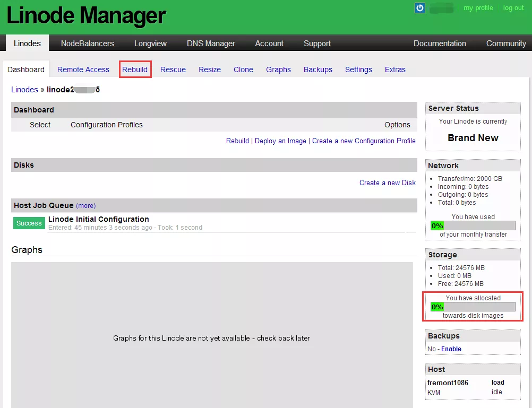Viewport: 532px width, 408px height.
Task: Go to the Clone sub-tab
Action: (243, 70)
